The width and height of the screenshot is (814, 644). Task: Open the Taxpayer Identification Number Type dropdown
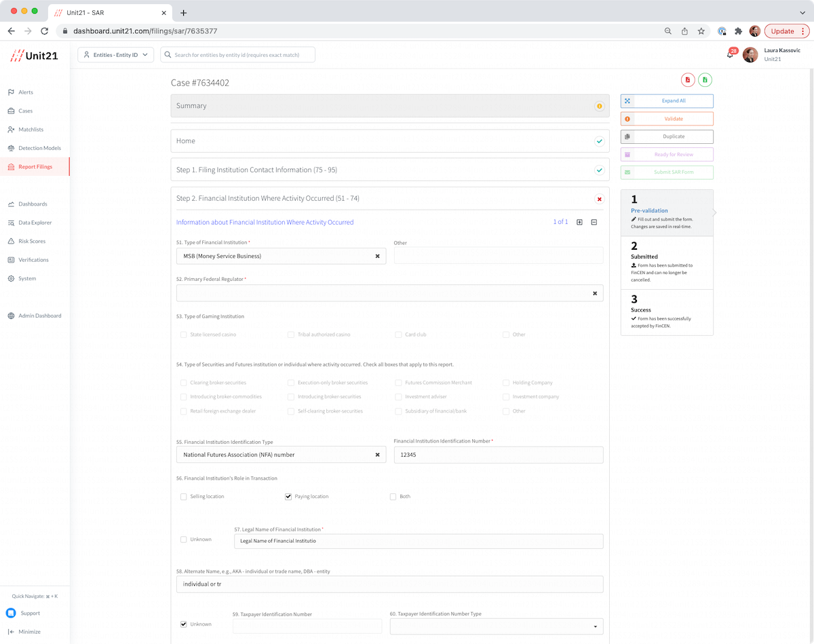496,626
